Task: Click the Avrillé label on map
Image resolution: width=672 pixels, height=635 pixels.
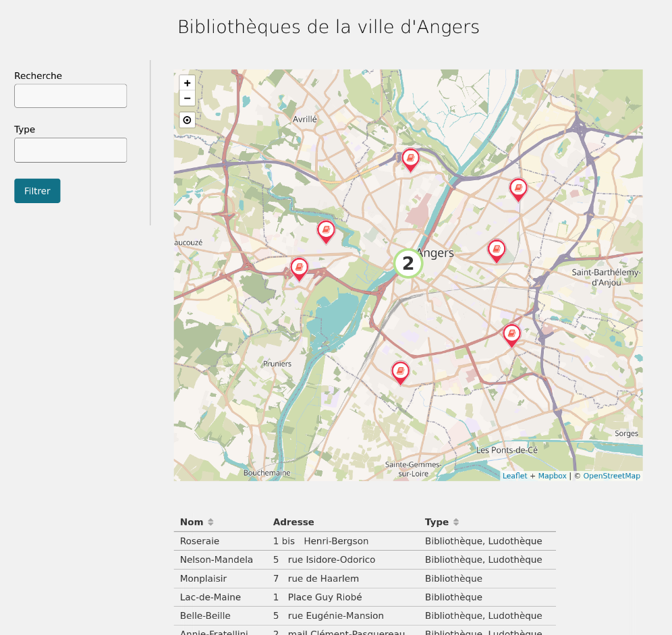Action: coord(305,119)
